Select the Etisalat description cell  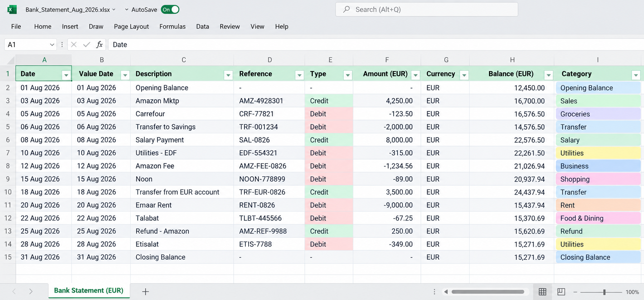tap(182, 244)
